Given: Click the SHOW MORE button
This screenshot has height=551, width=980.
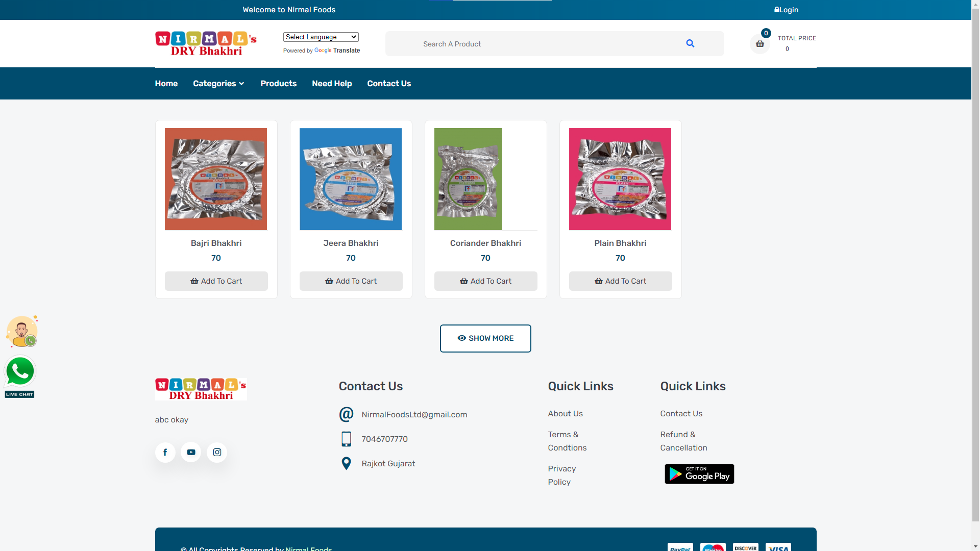Looking at the screenshot, I should pyautogui.click(x=485, y=338).
